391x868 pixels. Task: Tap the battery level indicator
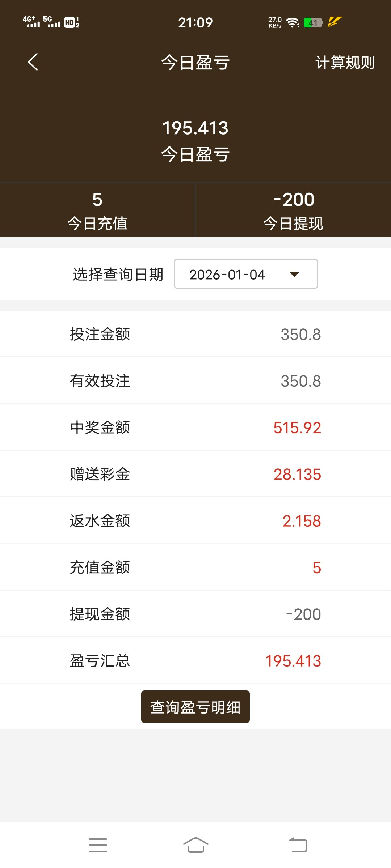(x=313, y=23)
